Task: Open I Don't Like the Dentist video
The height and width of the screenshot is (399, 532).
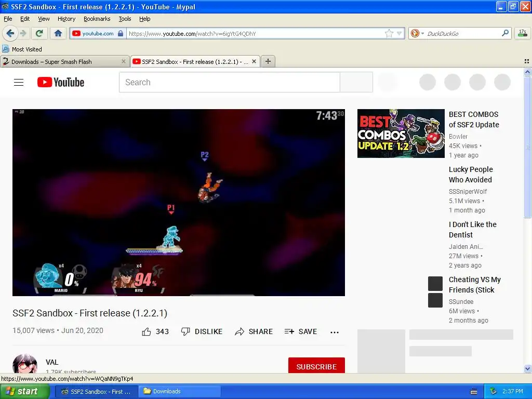Action: [x=472, y=229]
